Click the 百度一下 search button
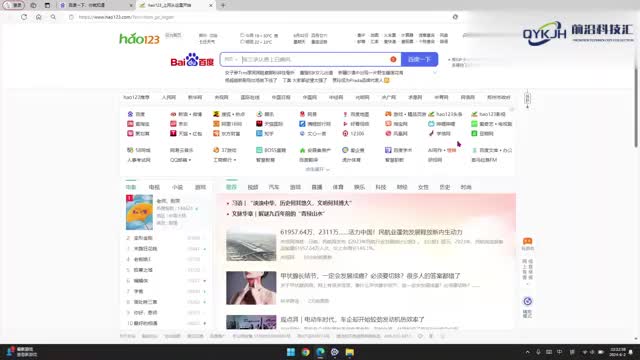Image resolution: width=640 pixels, height=360 pixels. [419, 60]
